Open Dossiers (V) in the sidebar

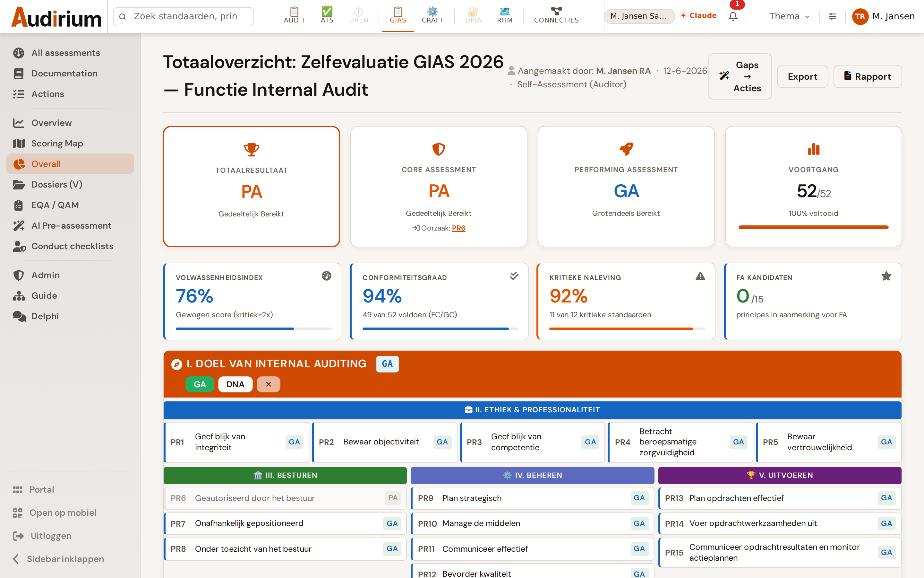point(70,185)
